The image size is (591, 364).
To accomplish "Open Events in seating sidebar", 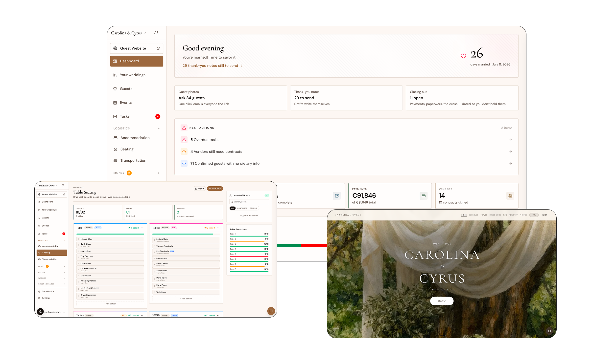I will point(52,226).
